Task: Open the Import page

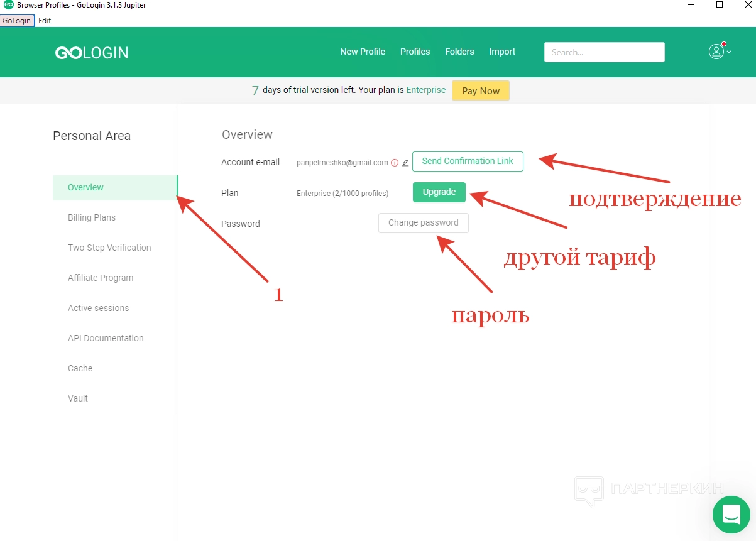Action: [x=502, y=52]
